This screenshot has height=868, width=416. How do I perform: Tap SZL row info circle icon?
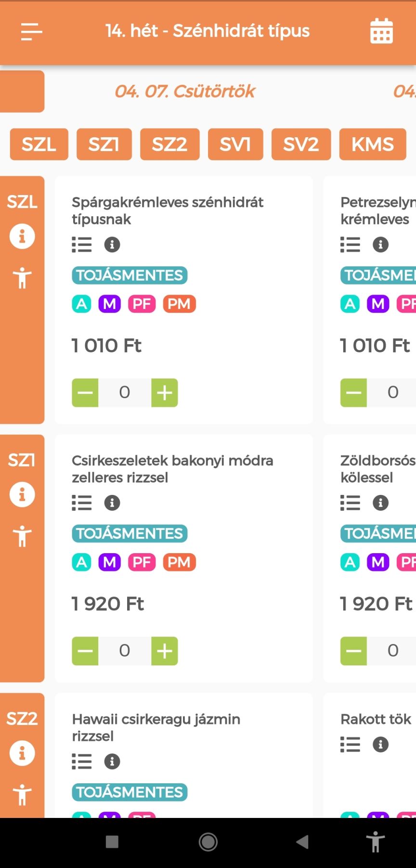click(x=22, y=236)
